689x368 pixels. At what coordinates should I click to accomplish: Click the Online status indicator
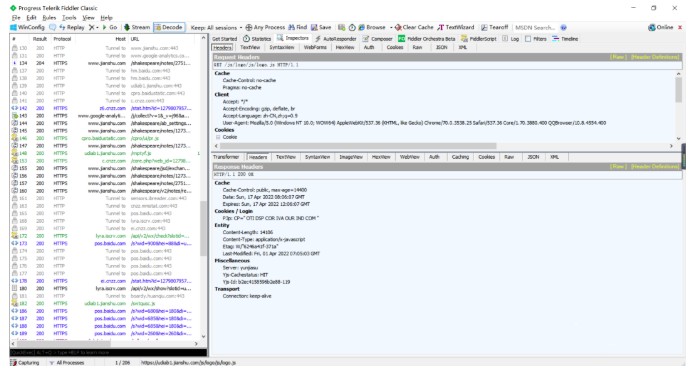coord(660,27)
